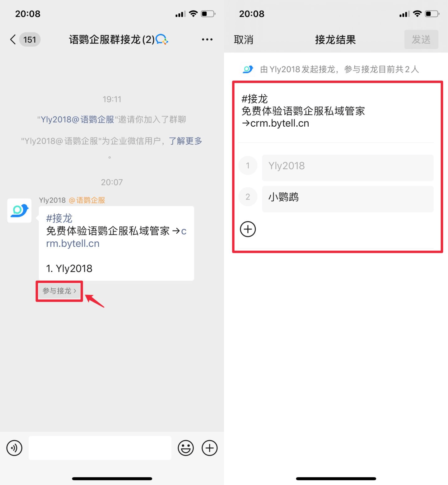Open group chat options via three dots
448x485 pixels.
point(207,40)
